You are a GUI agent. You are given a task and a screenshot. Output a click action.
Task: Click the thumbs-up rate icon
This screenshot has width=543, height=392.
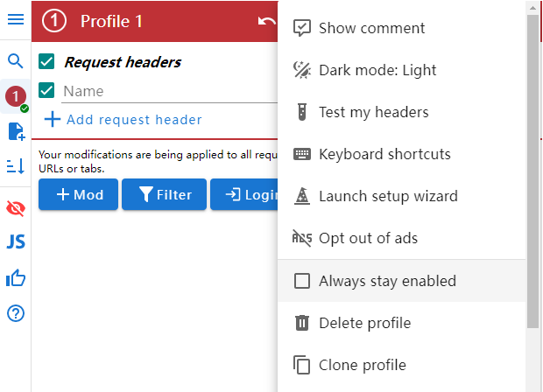(x=16, y=278)
